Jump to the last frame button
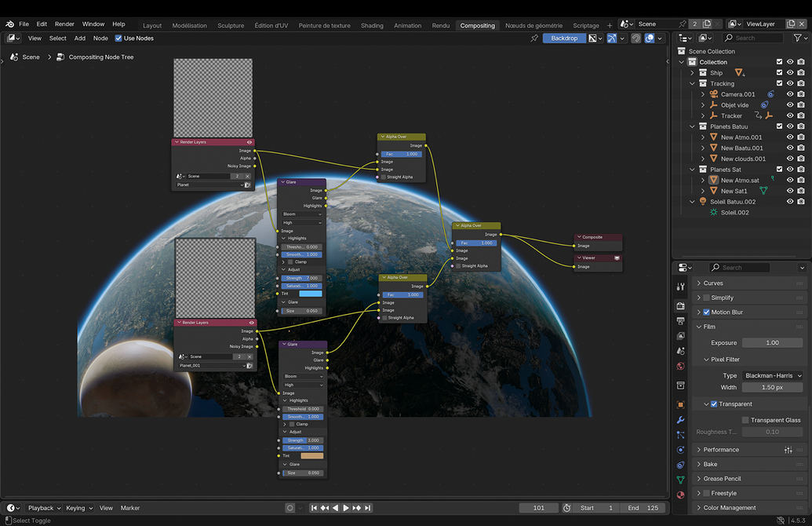This screenshot has height=526, width=812. click(x=368, y=509)
